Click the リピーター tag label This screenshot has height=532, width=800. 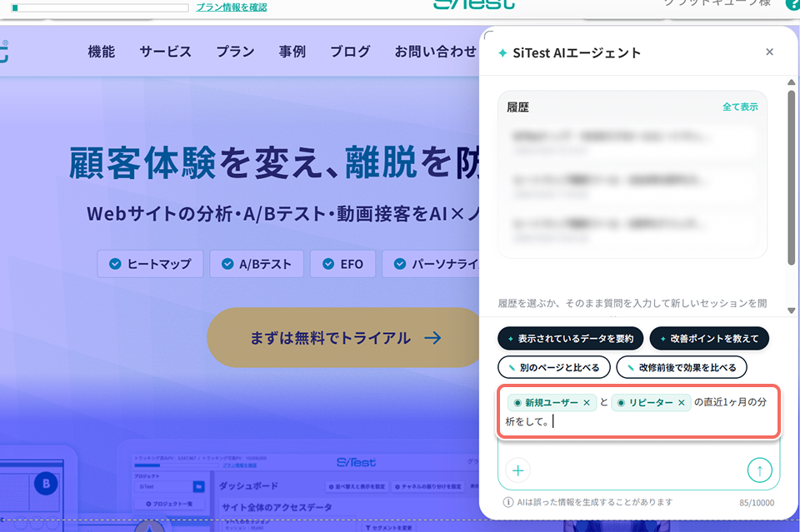click(651, 403)
